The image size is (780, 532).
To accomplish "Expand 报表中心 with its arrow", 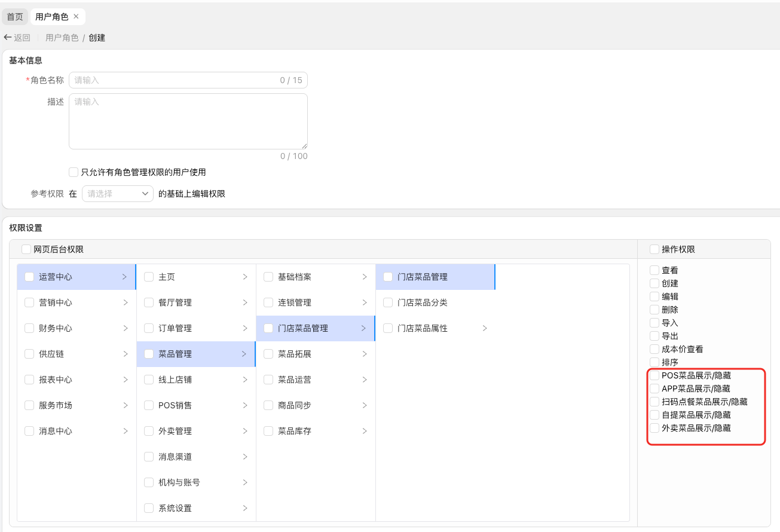I will pyautogui.click(x=125, y=380).
